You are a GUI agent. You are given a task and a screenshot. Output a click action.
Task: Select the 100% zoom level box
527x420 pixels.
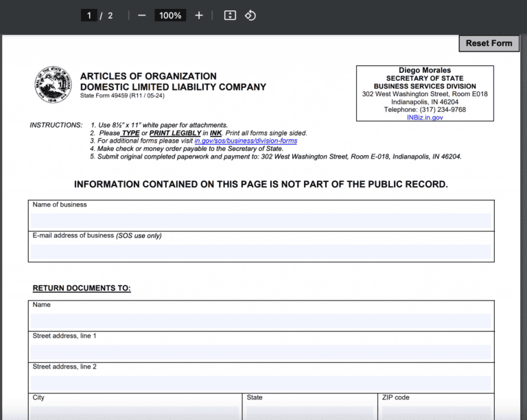click(170, 16)
